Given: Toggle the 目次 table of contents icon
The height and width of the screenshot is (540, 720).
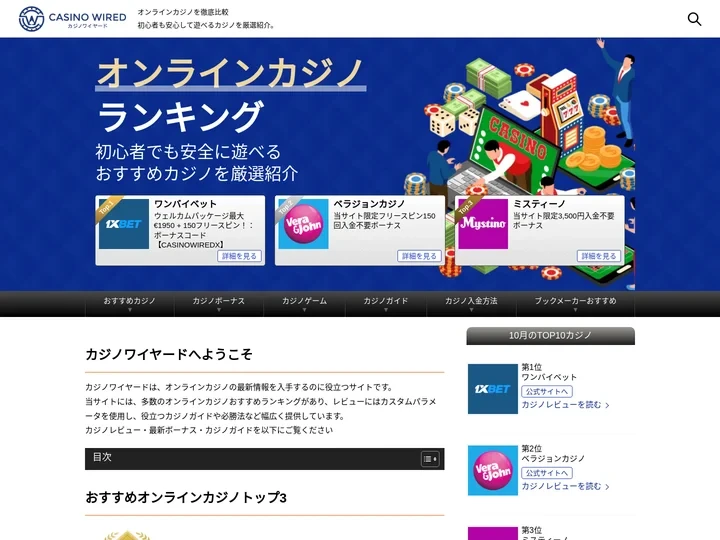Looking at the screenshot, I should pos(430,459).
